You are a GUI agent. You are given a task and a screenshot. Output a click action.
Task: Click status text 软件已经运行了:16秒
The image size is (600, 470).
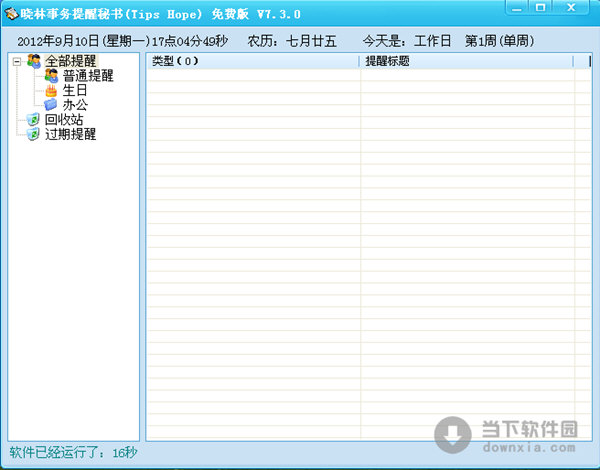pos(73,452)
